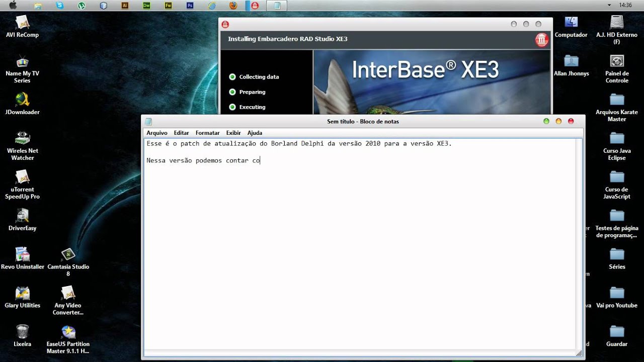The image size is (644, 362).
Task: Open the Ajuda menu
Action: 255,133
